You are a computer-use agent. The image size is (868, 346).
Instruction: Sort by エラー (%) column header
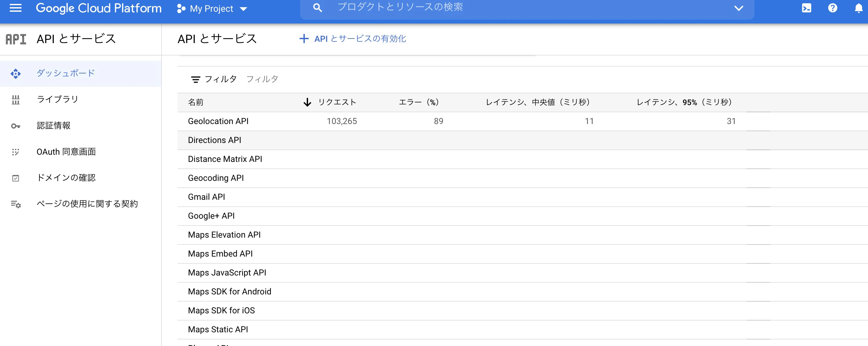click(419, 102)
